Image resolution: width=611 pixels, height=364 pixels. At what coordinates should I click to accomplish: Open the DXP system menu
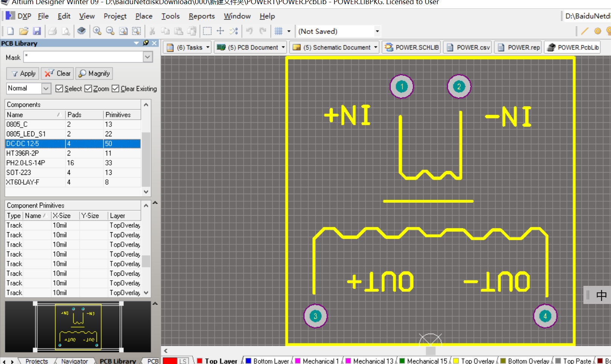[19, 16]
